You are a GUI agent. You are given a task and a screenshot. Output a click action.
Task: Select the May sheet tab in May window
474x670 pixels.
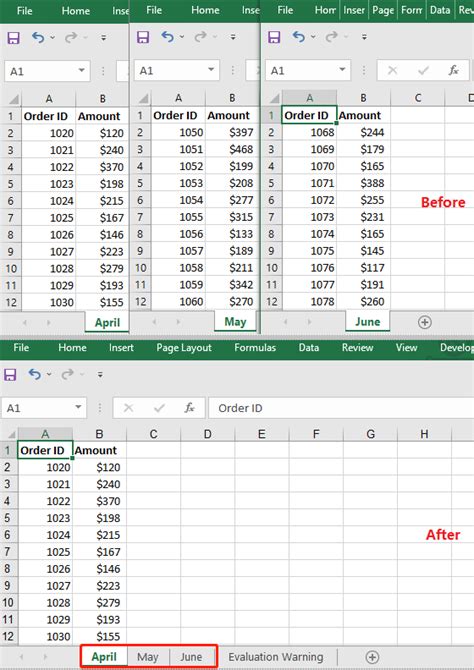click(235, 322)
